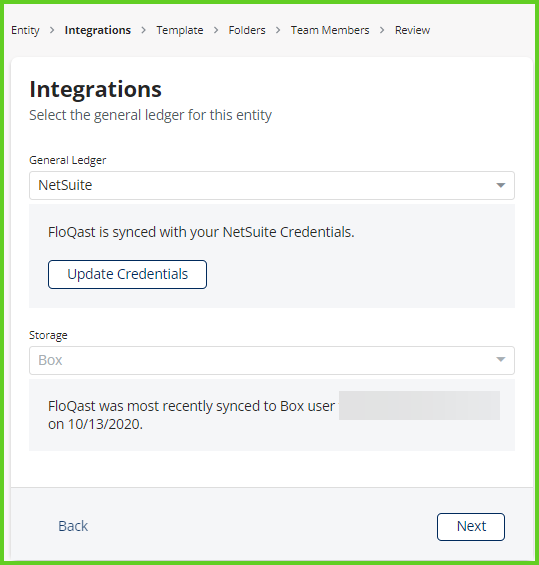539x565 pixels.
Task: Click the Update Credentials button
Action: coord(128,274)
